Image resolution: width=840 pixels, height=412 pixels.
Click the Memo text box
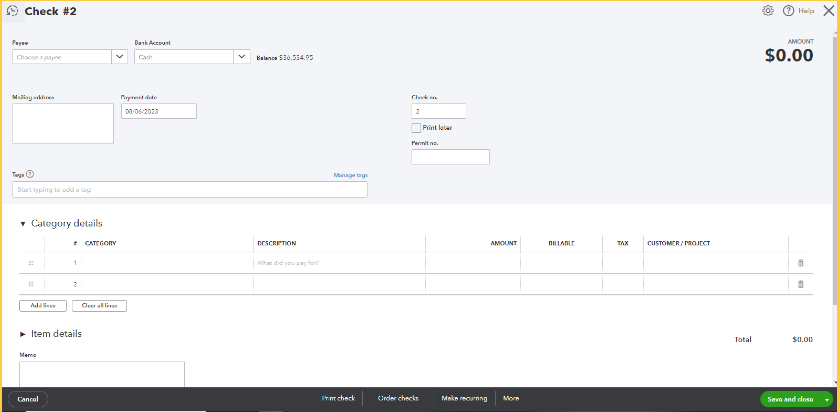102,374
